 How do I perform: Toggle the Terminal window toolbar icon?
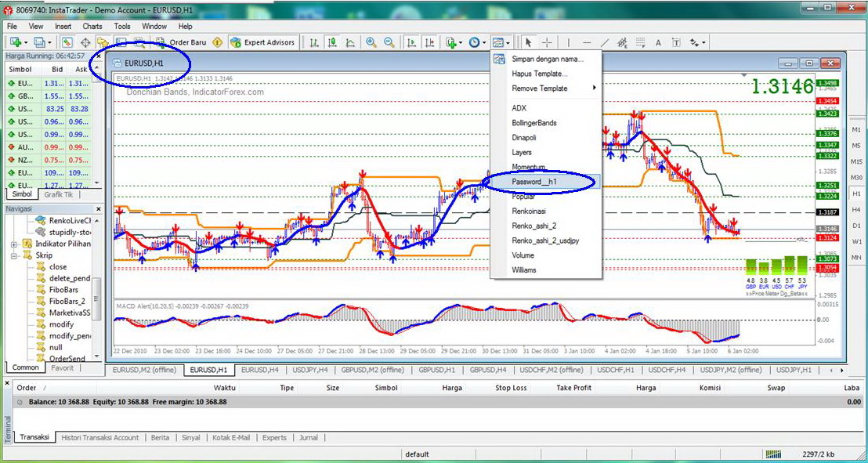pyautogui.click(x=121, y=42)
